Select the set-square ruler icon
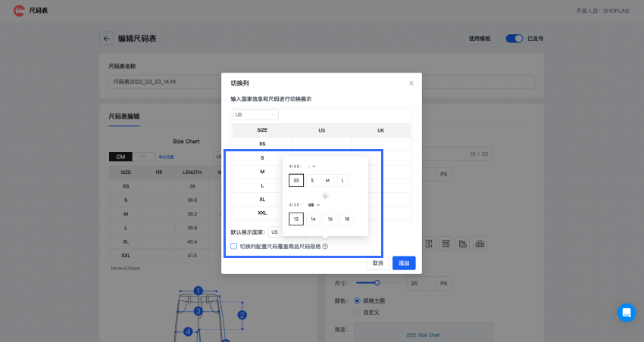This screenshot has width=644, height=342. pos(462,244)
